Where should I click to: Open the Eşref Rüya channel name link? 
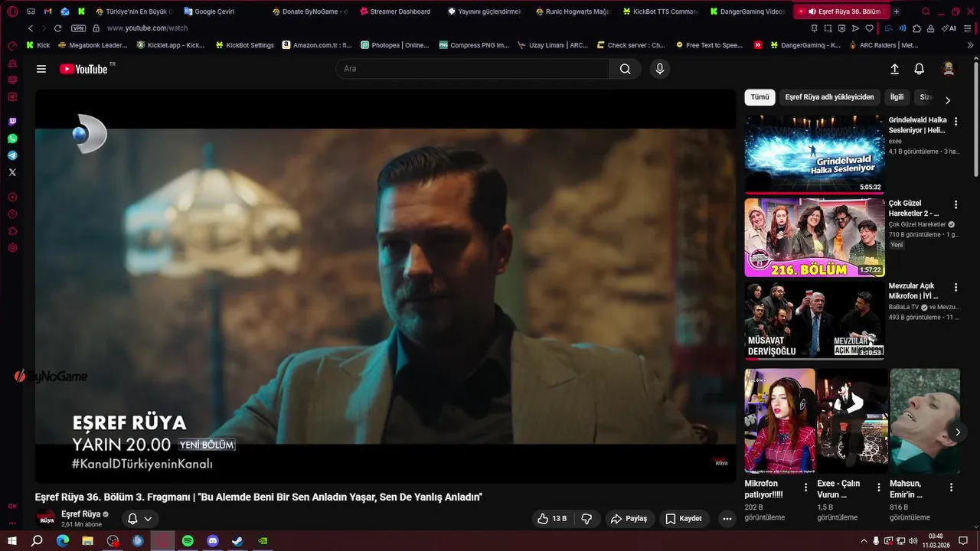click(81, 514)
